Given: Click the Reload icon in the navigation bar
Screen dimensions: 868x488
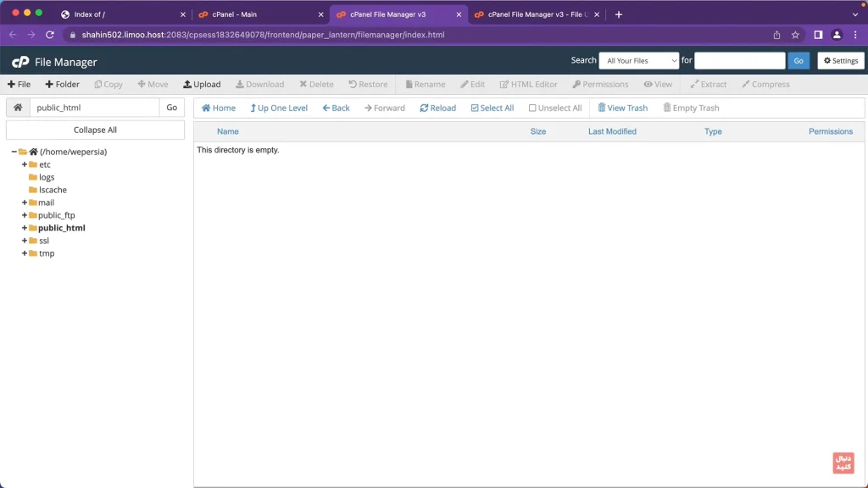Looking at the screenshot, I should (x=424, y=108).
